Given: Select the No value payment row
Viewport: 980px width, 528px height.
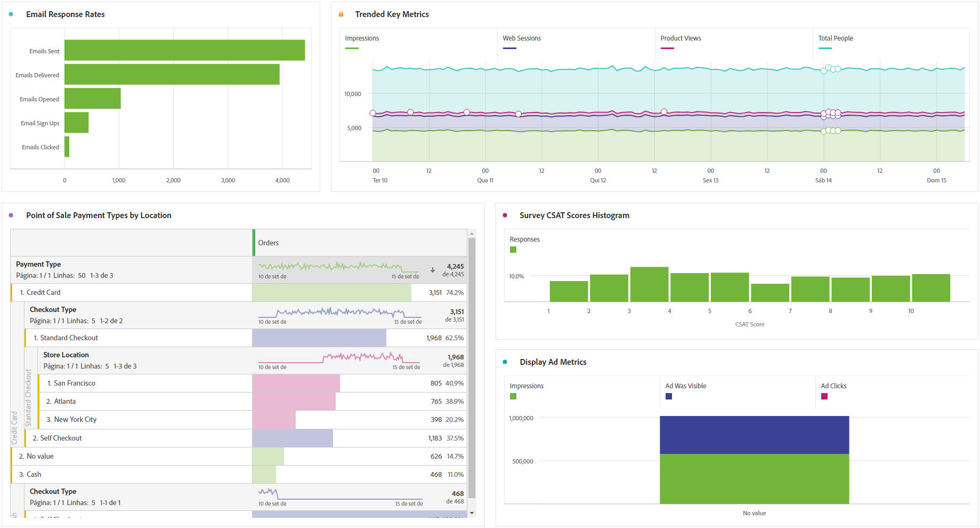Looking at the screenshot, I should click(x=239, y=456).
